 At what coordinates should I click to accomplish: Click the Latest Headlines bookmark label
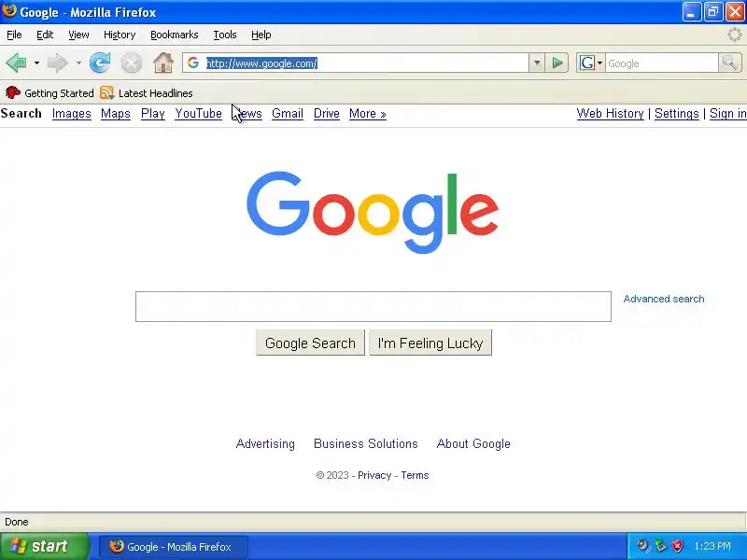155,93
